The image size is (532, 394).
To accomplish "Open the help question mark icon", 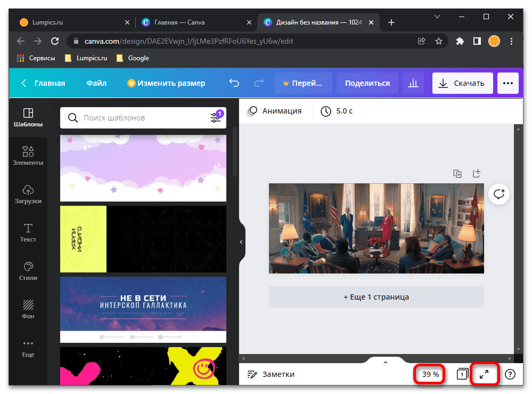I will (x=510, y=374).
